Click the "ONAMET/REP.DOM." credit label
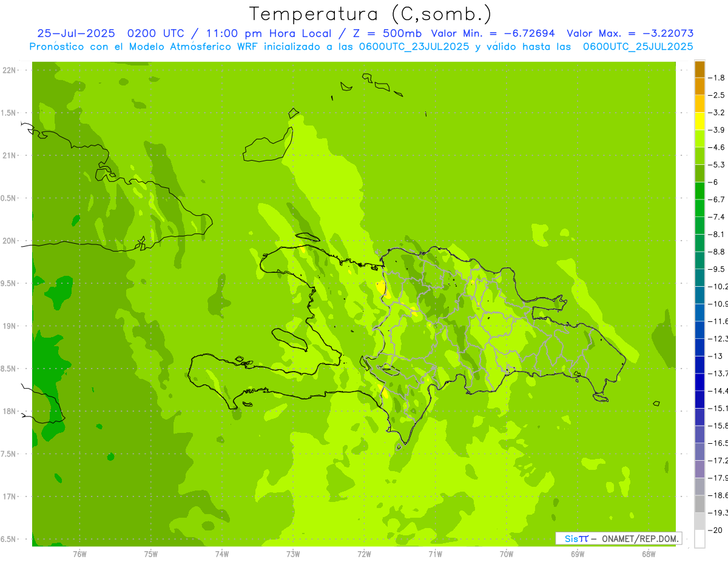The width and height of the screenshot is (728, 562). [639, 538]
